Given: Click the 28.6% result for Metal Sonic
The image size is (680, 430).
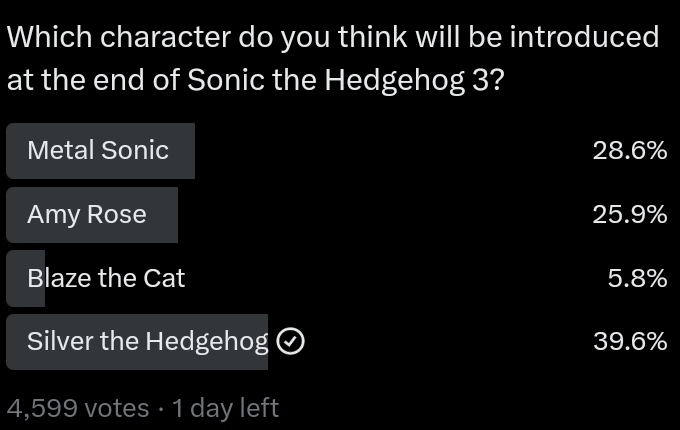Looking at the screenshot, I should click(630, 151).
